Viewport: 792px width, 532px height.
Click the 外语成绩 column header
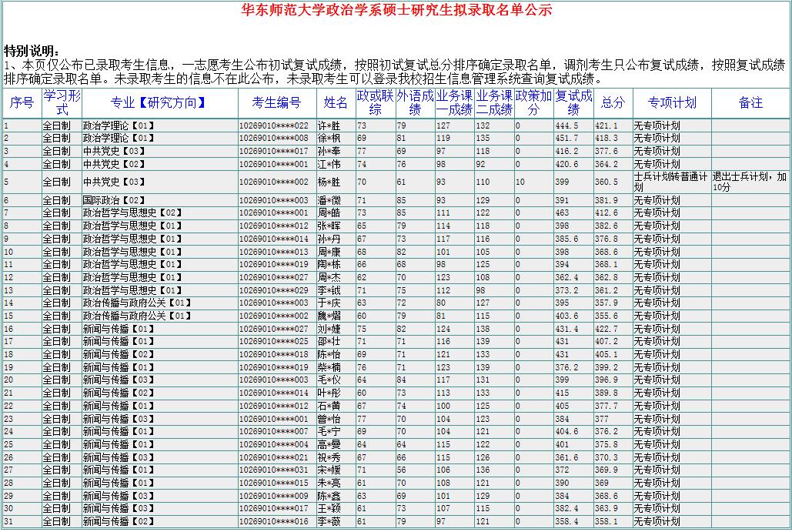[x=415, y=103]
